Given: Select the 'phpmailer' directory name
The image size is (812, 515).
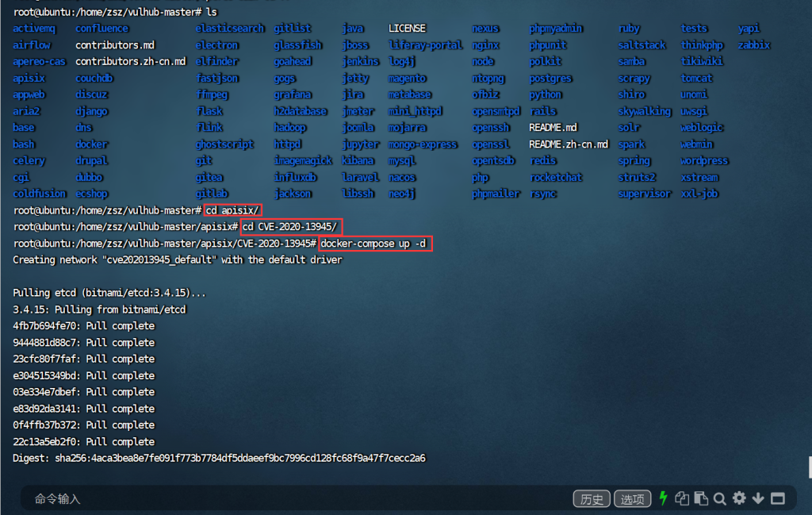Looking at the screenshot, I should tap(496, 194).
